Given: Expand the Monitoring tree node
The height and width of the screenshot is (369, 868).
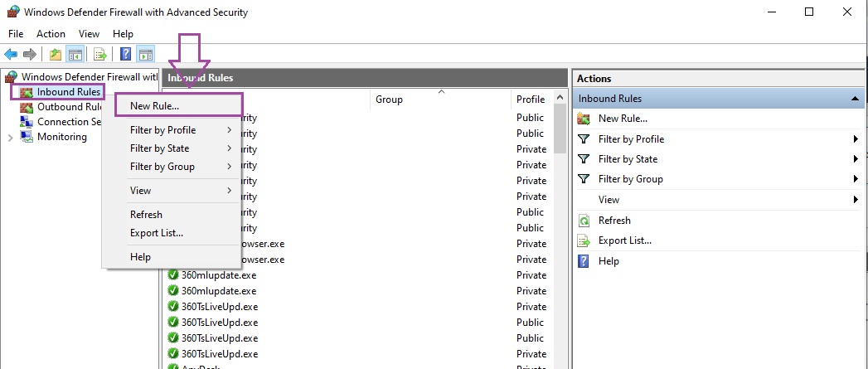Looking at the screenshot, I should (x=10, y=138).
